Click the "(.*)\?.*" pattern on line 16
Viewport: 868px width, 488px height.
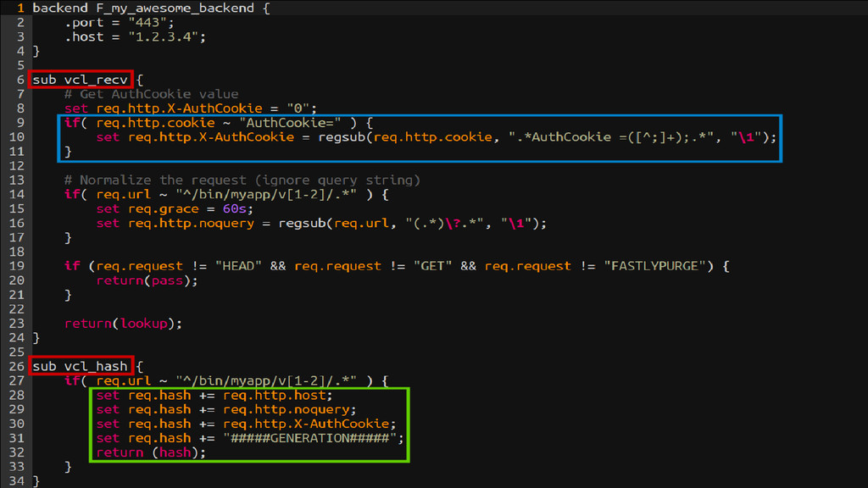(x=444, y=224)
